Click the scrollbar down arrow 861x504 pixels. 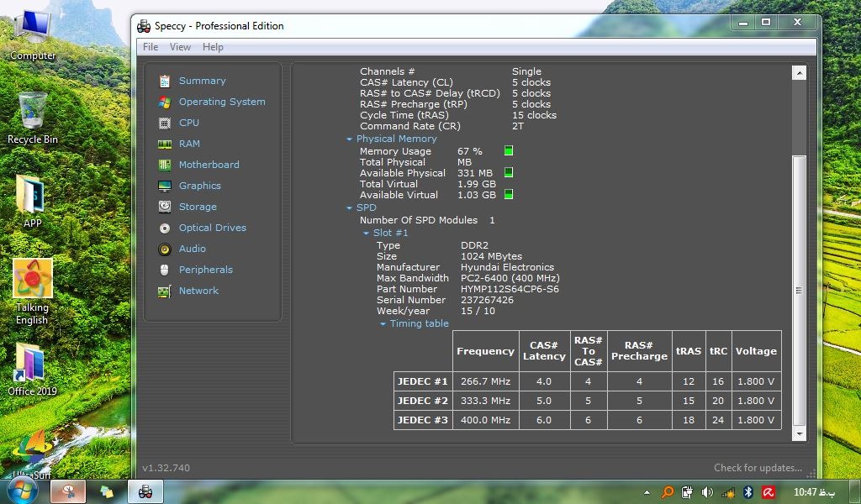(x=799, y=435)
